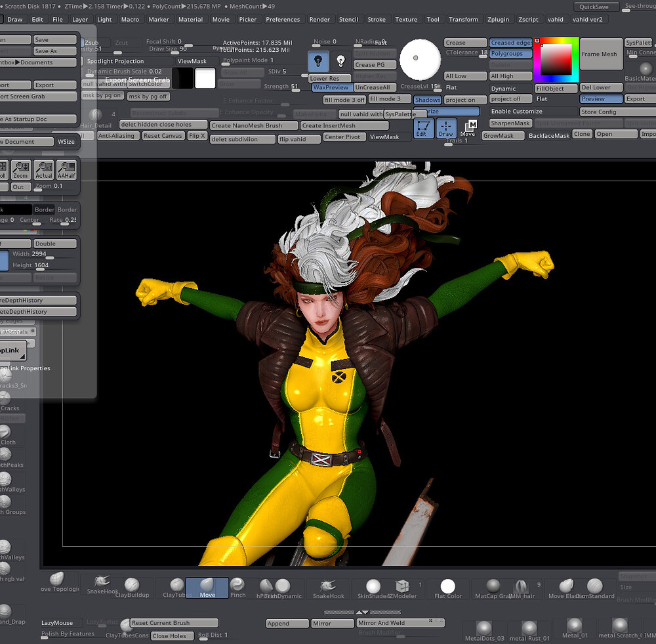Click Reset Current Brush
Viewport: 656px width, 644px height.
tap(174, 622)
